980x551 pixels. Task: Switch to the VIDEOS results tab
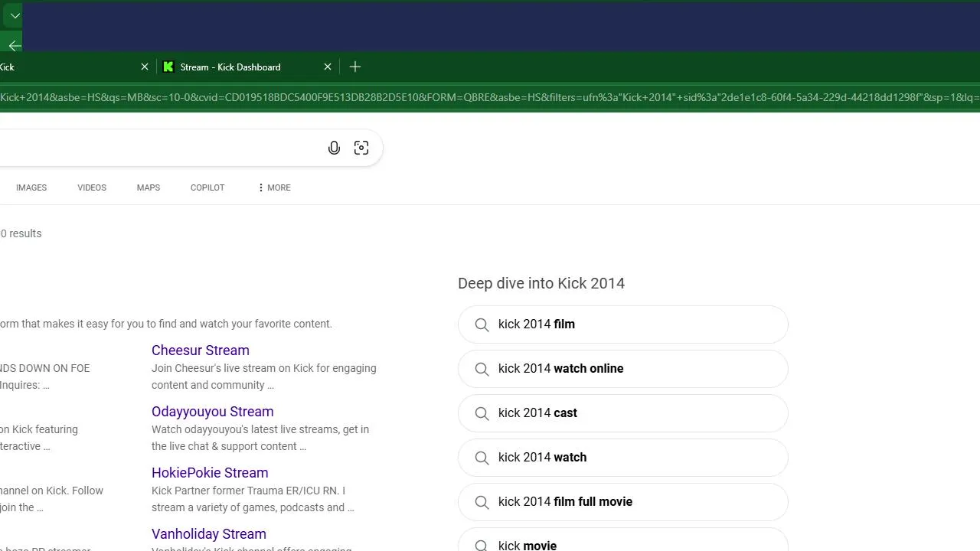point(92,187)
